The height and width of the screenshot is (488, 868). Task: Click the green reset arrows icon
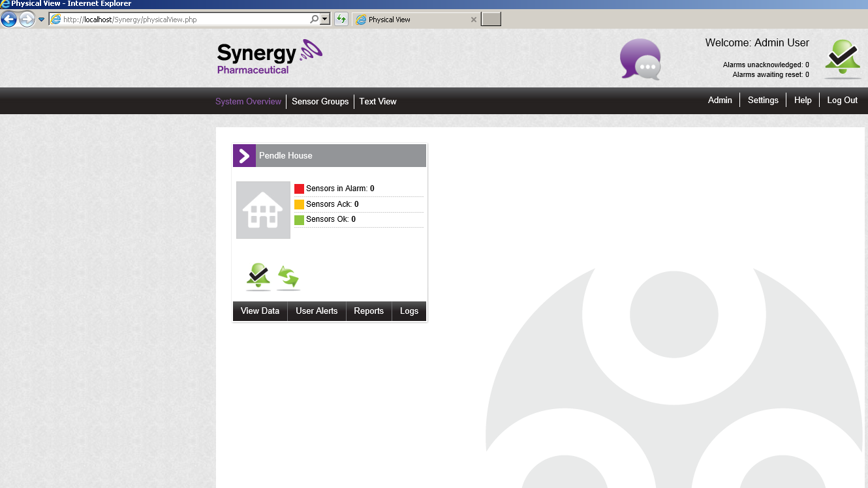click(288, 277)
